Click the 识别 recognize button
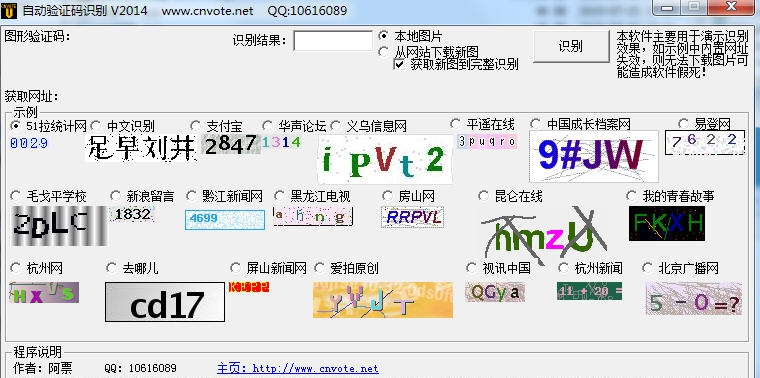This screenshot has height=378, width=760. (x=571, y=47)
